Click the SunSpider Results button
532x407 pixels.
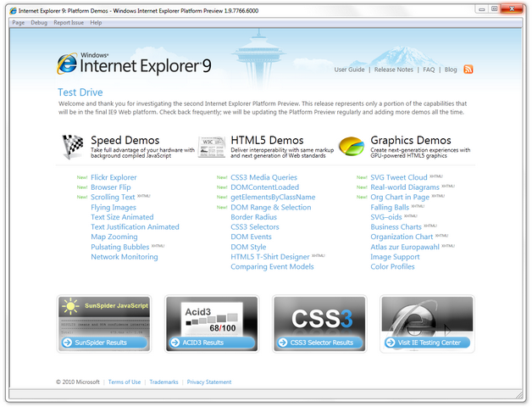tap(104, 343)
